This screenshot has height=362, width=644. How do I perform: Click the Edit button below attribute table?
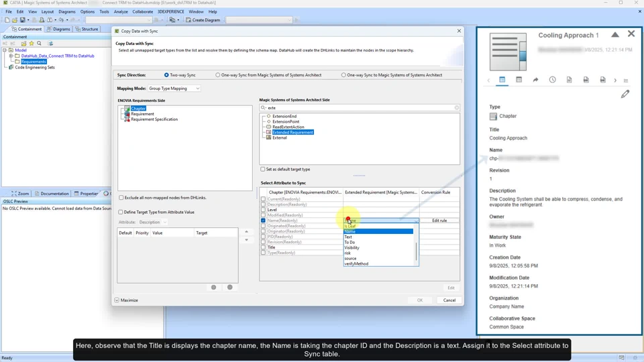tap(451, 288)
